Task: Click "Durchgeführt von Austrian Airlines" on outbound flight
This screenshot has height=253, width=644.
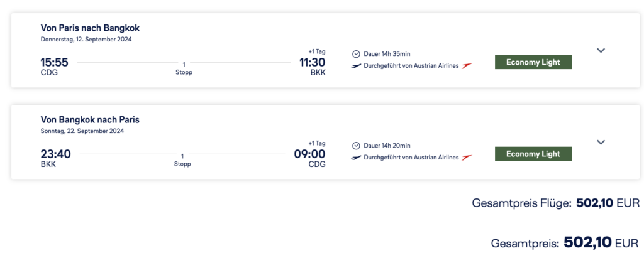Action: click(x=411, y=66)
